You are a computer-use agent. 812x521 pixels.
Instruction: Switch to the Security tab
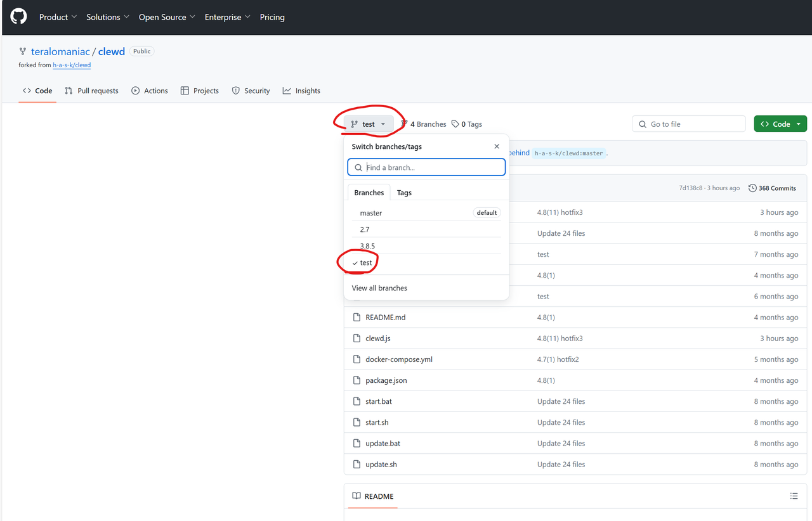click(x=251, y=91)
